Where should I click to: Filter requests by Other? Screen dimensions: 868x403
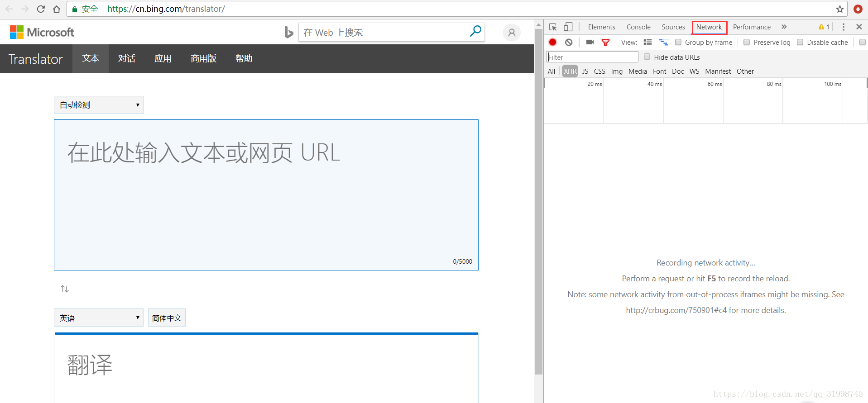point(745,71)
